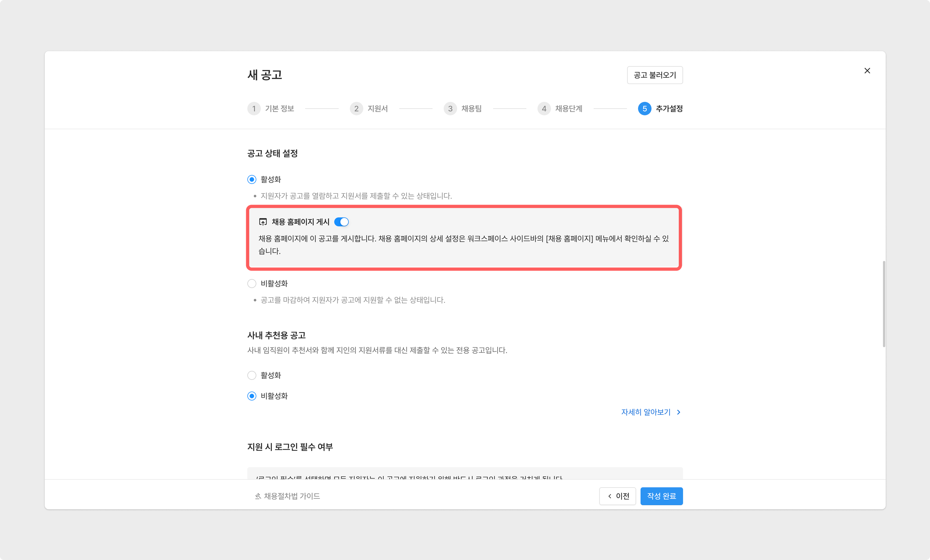The width and height of the screenshot is (930, 560).
Task: Click the 채용 홈페이지 게시 homepage icon
Action: [x=263, y=222]
